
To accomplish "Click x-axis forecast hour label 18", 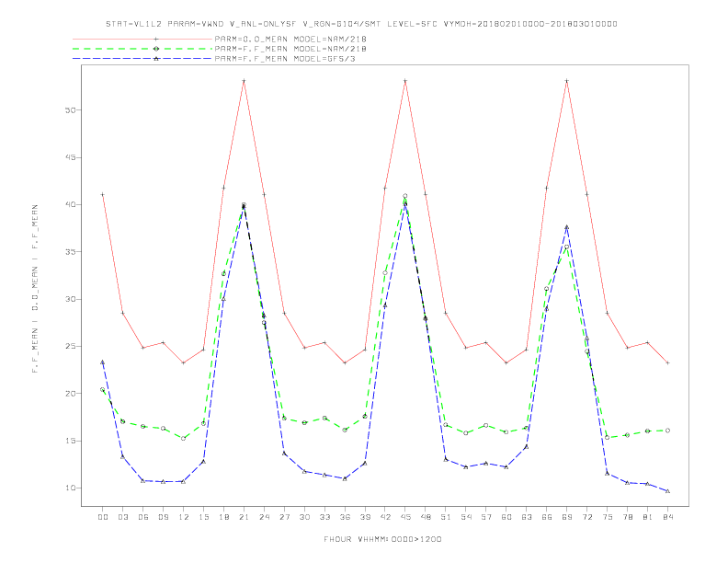I will 223,517.
